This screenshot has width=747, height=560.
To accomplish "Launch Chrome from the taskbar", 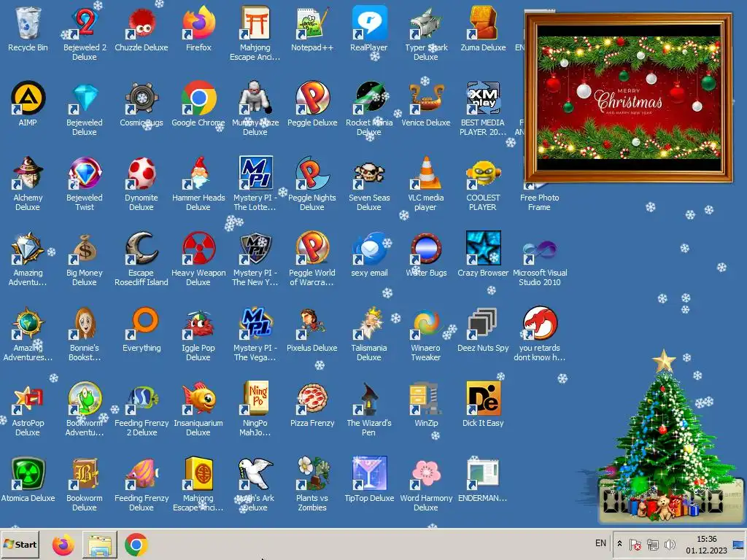I will (x=136, y=545).
